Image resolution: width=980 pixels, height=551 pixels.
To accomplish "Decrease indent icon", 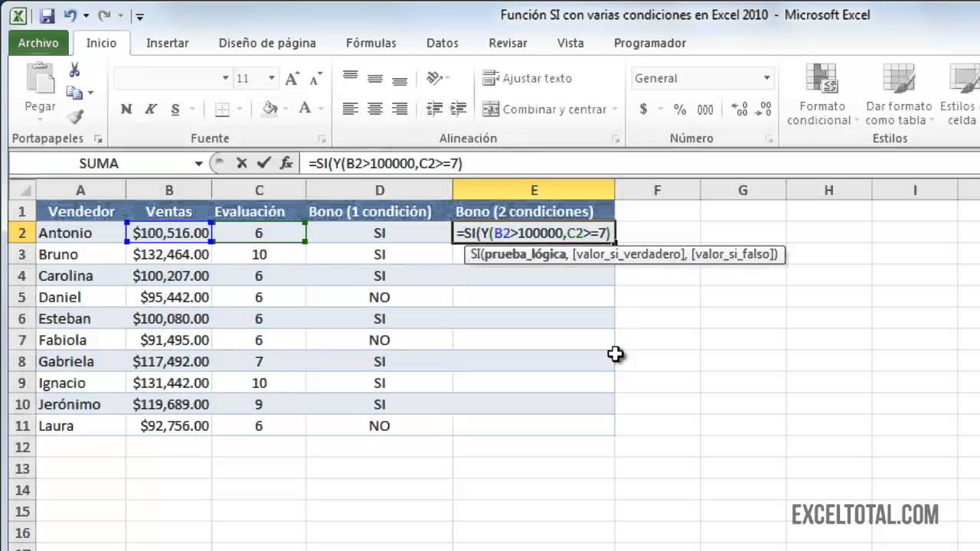I will tap(434, 109).
